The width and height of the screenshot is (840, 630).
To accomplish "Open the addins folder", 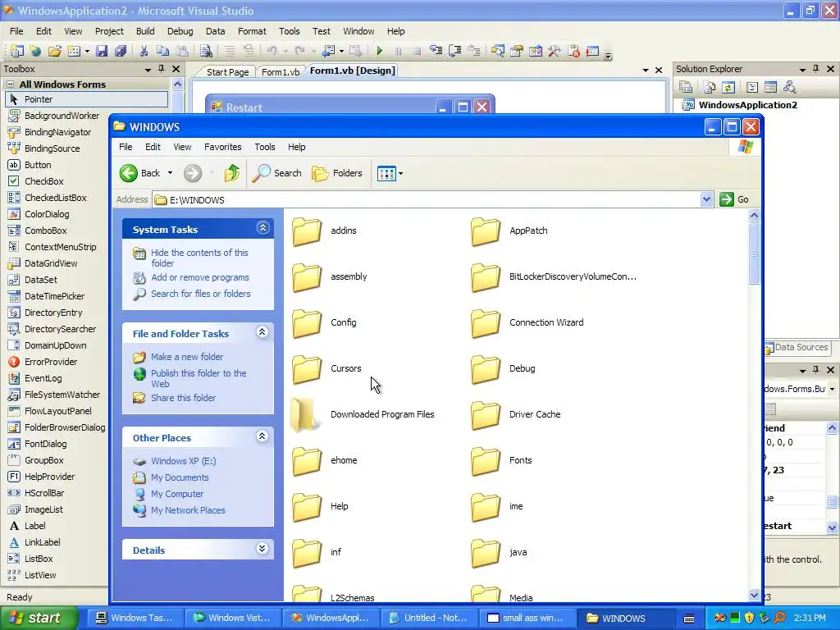I will [325, 231].
